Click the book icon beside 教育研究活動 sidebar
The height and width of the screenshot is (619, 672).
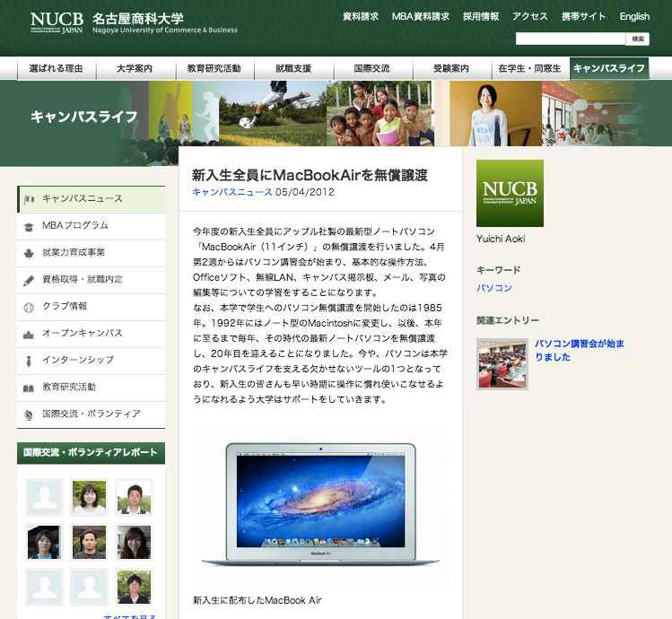coord(29,388)
